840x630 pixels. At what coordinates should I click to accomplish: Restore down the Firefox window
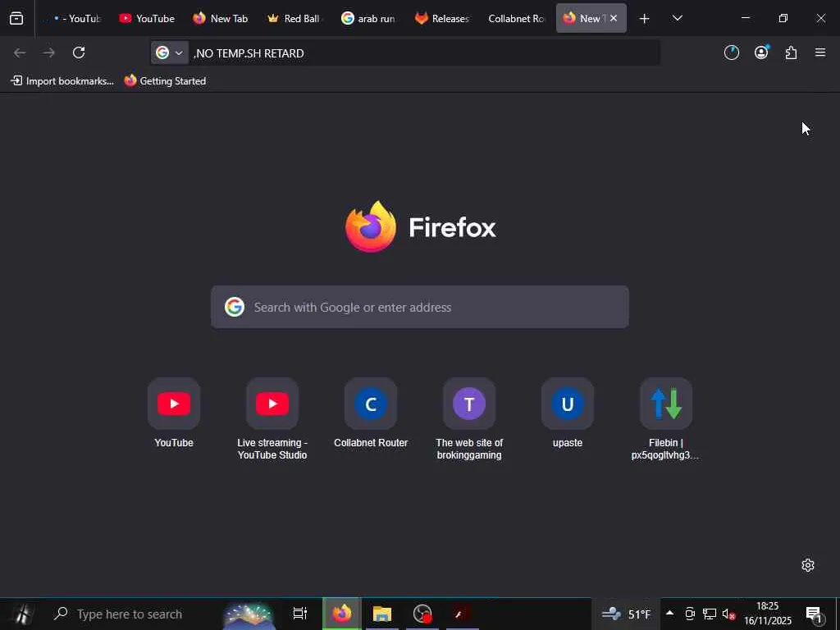coord(783,18)
